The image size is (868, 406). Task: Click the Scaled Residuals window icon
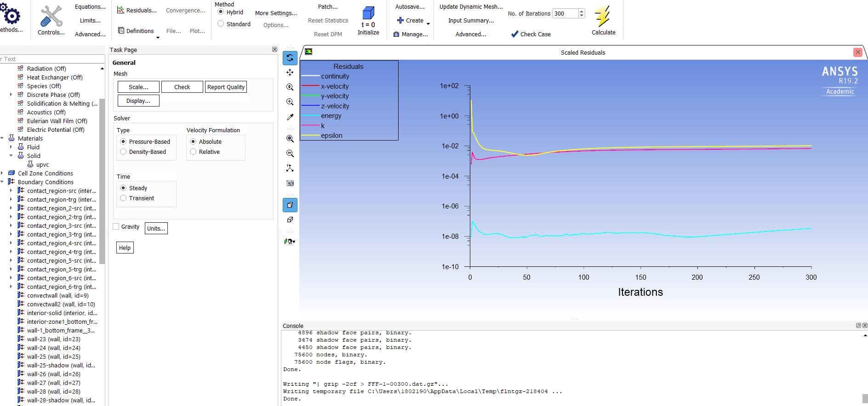click(x=308, y=52)
